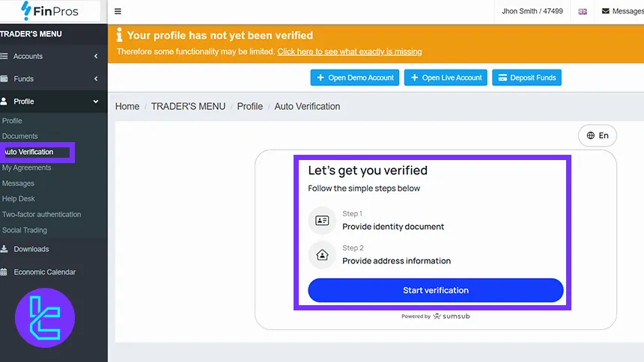Open Two-factor authentication settings

pos(41,214)
